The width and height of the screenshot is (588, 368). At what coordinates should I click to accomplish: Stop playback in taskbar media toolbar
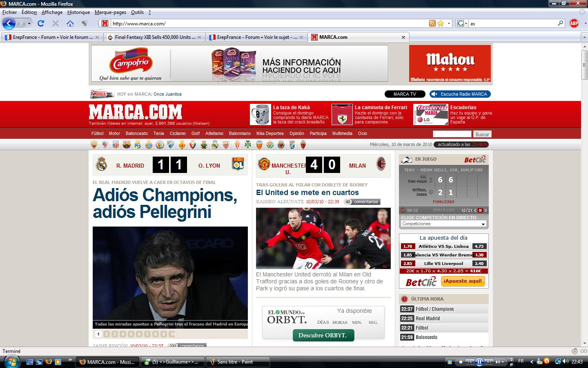(461, 362)
